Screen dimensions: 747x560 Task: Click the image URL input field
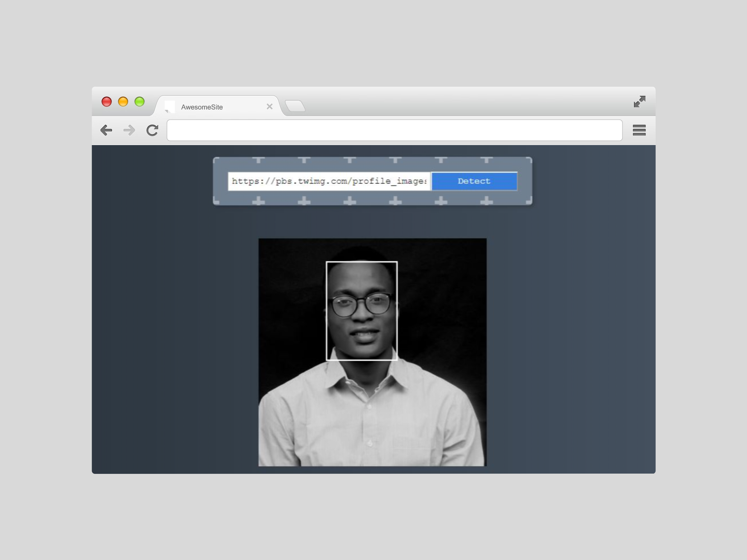pos(329,181)
